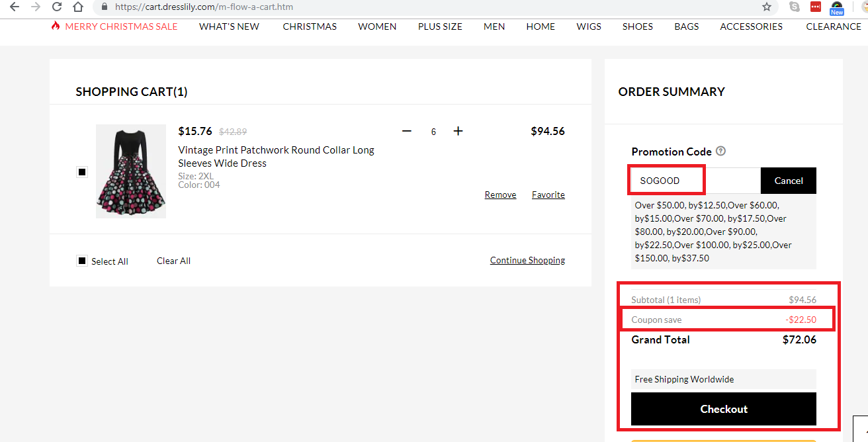The image size is (868, 442).
Task: Open the WOMEN category menu
Action: coord(376,26)
